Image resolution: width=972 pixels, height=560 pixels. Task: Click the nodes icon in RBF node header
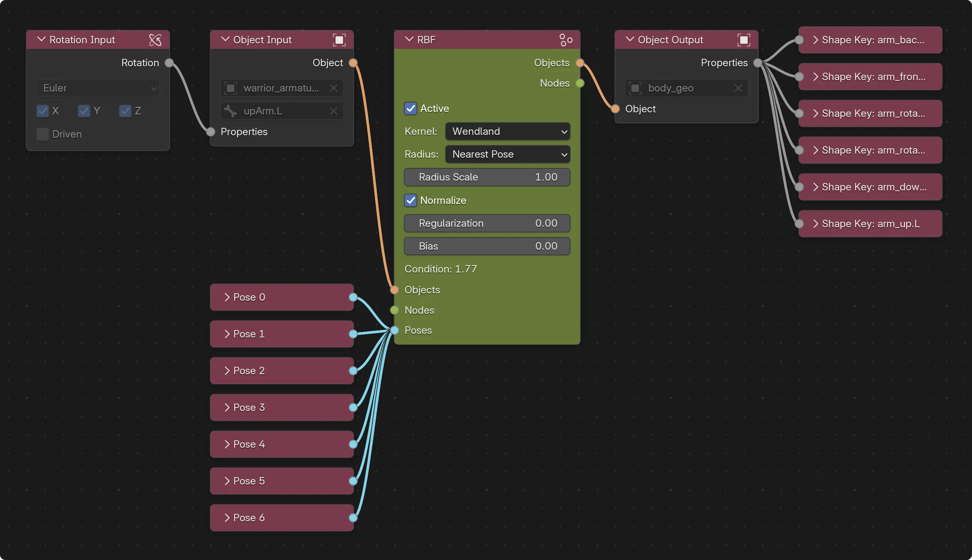click(x=566, y=40)
